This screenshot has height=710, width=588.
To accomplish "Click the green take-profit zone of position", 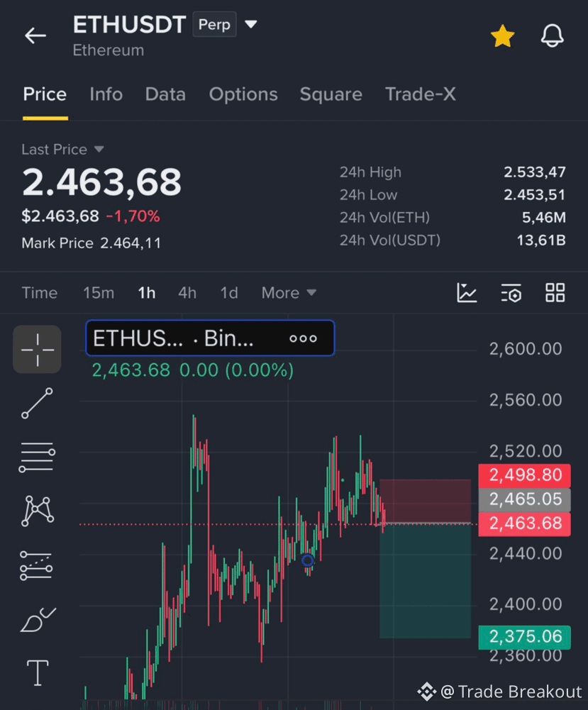I will (x=425, y=581).
